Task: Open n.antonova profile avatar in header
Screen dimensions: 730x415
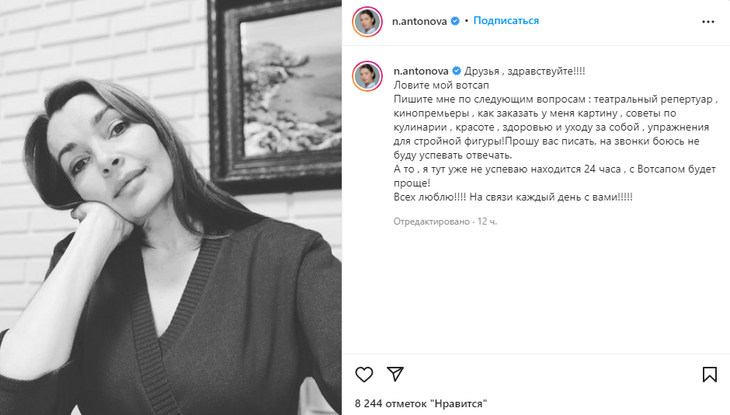Action: coord(367,21)
